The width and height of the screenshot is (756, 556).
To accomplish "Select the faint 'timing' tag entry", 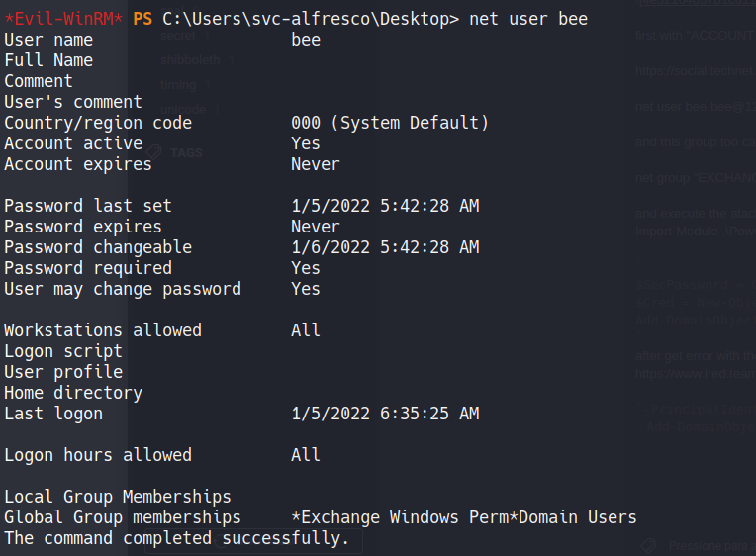I will coord(177,84).
